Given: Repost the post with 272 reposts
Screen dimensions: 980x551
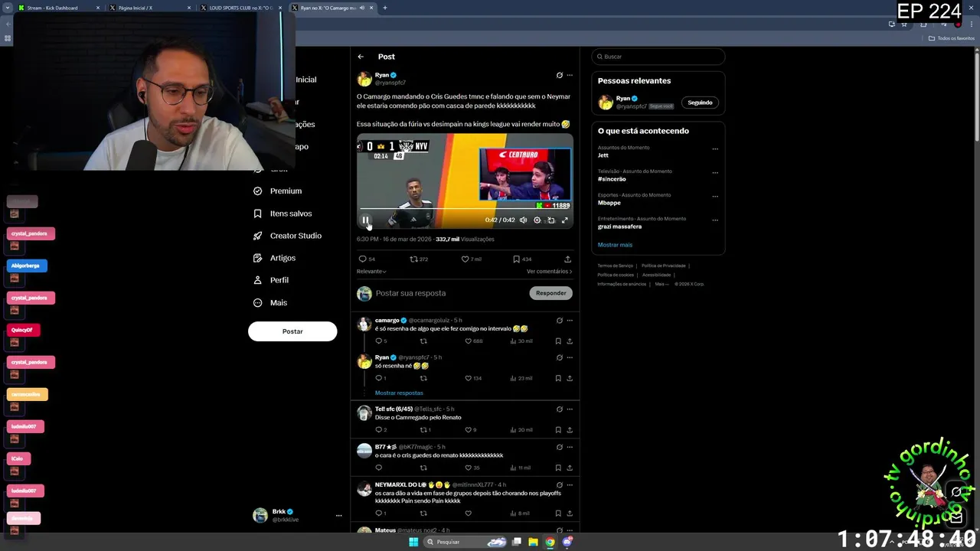Looking at the screenshot, I should tap(419, 259).
